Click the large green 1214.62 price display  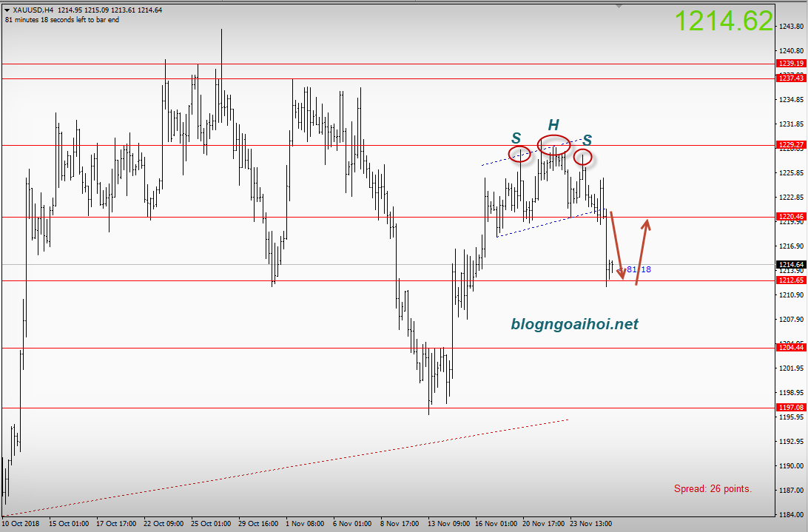pyautogui.click(x=724, y=21)
